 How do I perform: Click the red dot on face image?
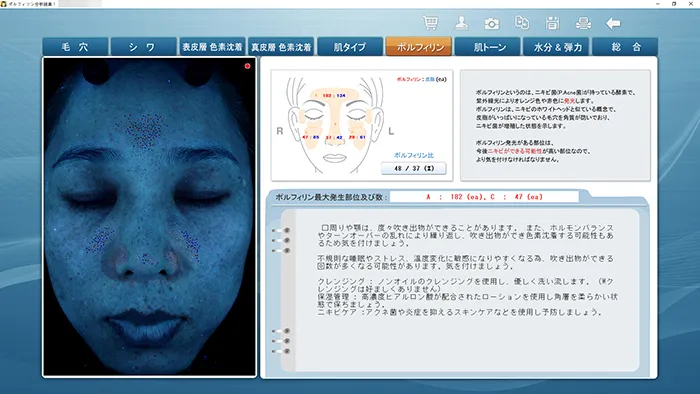coord(247,66)
